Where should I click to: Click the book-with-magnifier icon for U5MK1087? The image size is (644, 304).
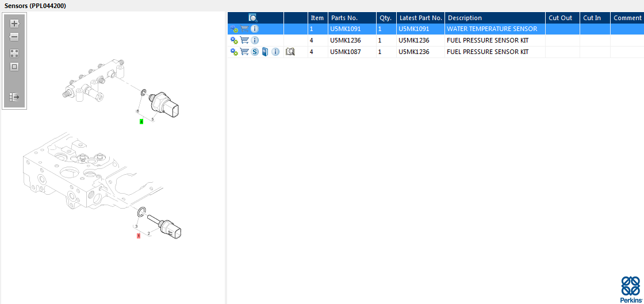click(x=290, y=52)
